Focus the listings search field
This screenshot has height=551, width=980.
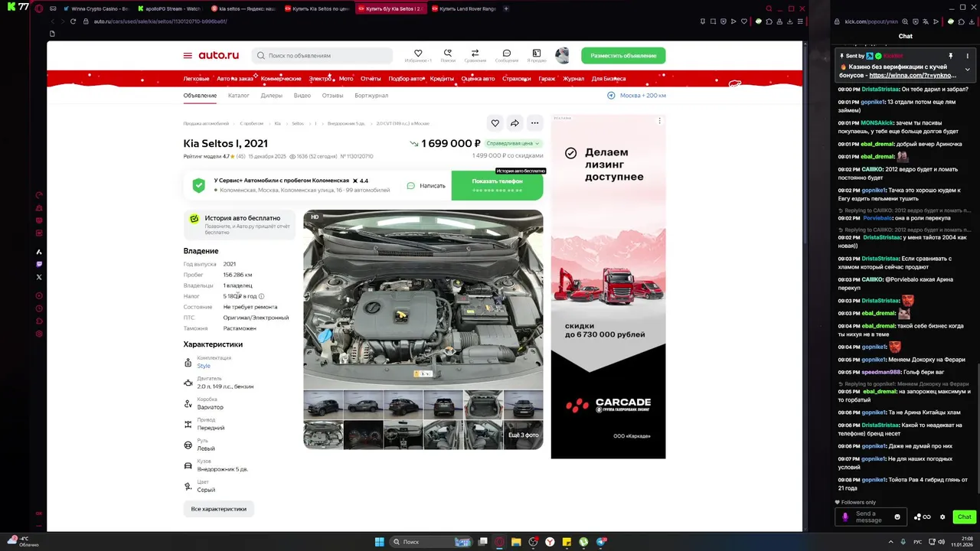322,55
